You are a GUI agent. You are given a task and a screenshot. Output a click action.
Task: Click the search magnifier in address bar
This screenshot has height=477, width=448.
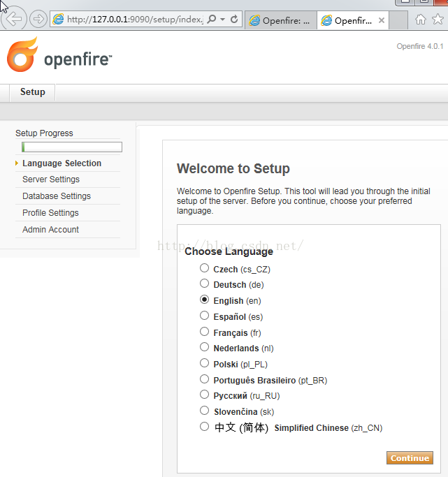[x=212, y=19]
